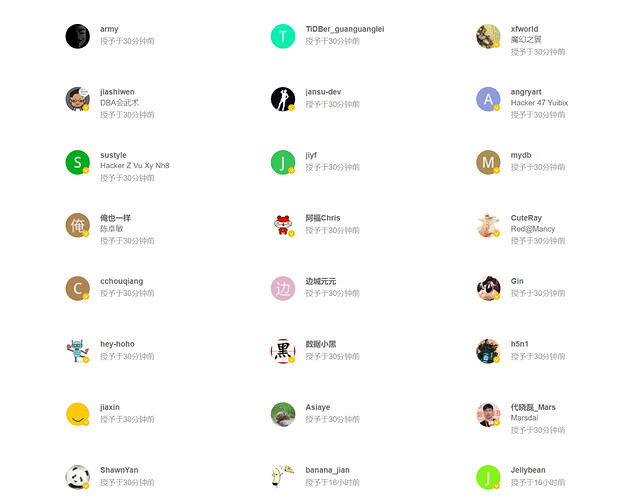Click TiDBer_guanguanglei's teal T avatar
The height and width of the screenshot is (500, 624).
pyautogui.click(x=283, y=36)
